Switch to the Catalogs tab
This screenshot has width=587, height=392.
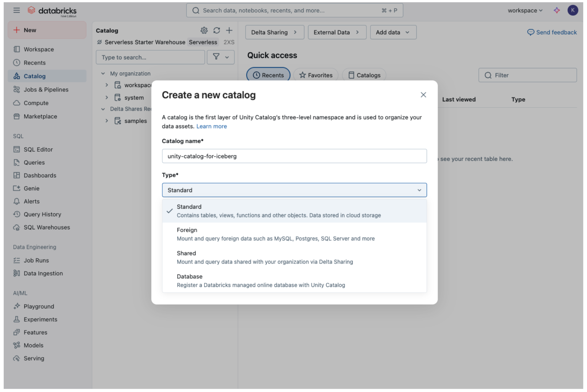tap(364, 75)
